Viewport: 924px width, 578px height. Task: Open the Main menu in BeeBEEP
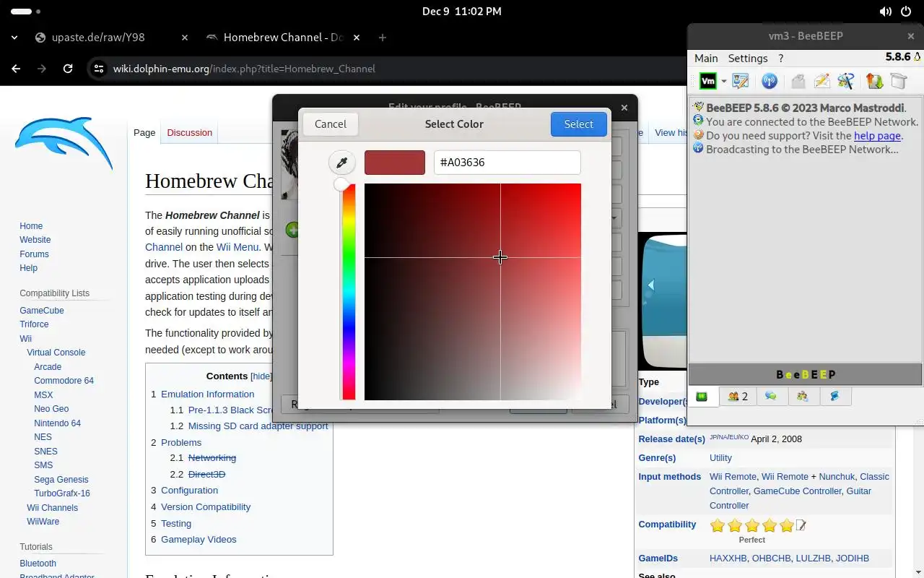pyautogui.click(x=706, y=58)
